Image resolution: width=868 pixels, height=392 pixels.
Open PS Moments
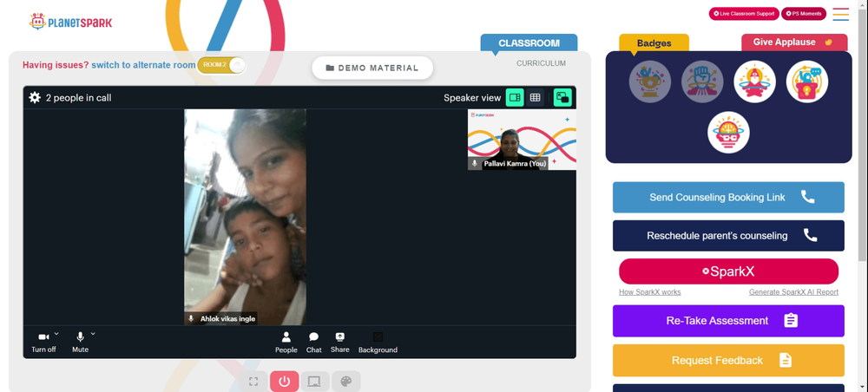coord(803,14)
